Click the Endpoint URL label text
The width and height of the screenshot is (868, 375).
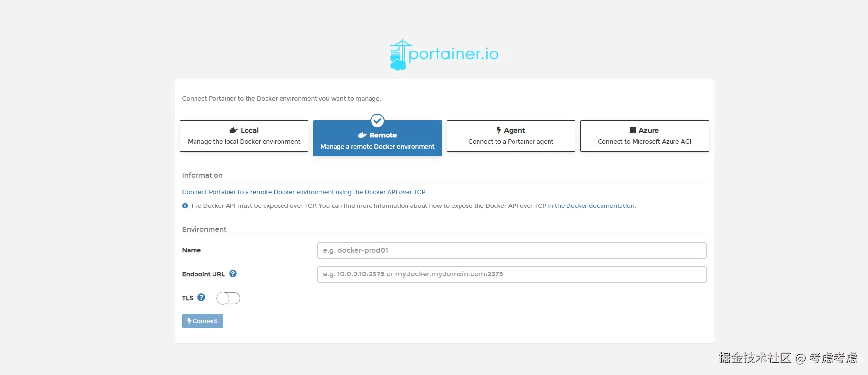pyautogui.click(x=203, y=274)
